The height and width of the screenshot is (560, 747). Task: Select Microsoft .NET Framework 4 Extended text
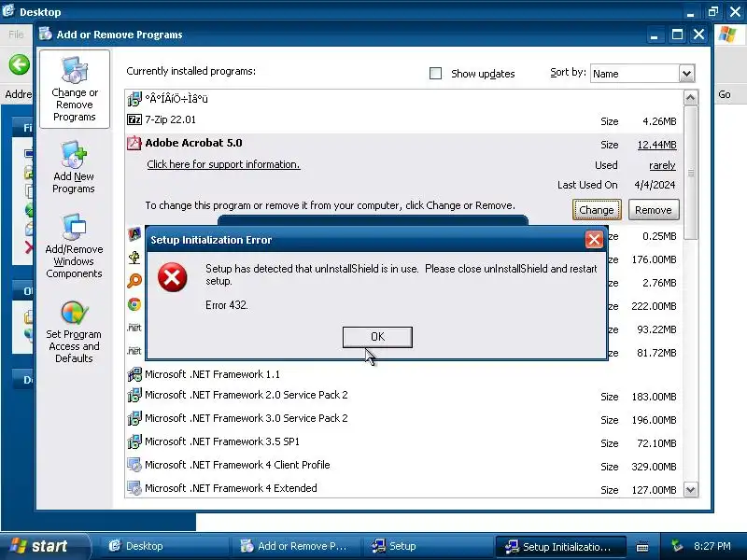231,488
